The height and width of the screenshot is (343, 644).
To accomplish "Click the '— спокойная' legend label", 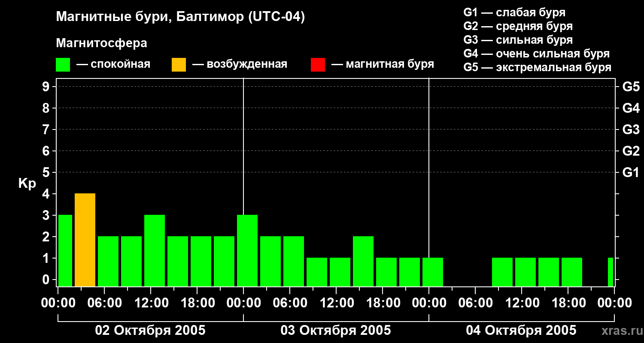I will click(113, 64).
